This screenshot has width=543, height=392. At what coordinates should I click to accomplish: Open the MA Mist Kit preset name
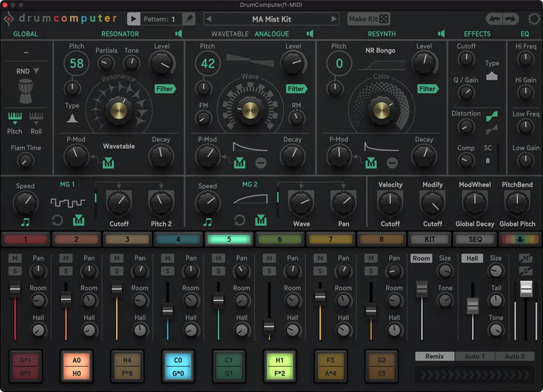(271, 19)
